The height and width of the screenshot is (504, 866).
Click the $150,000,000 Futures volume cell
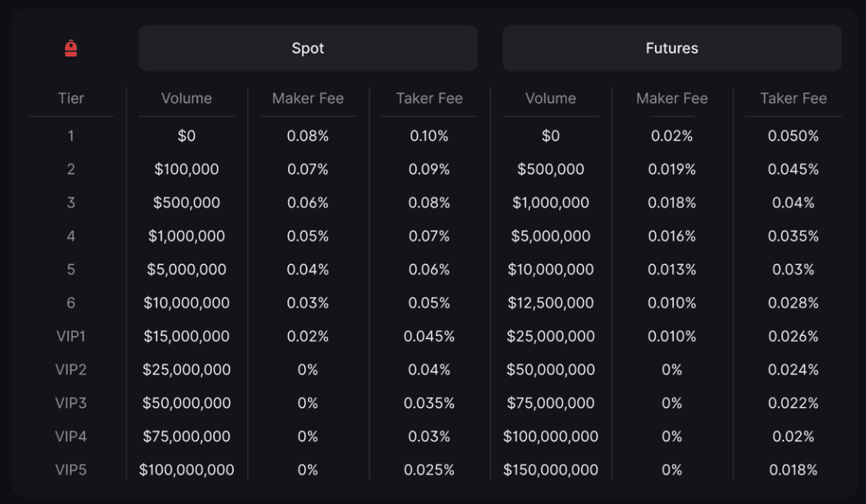point(550,470)
